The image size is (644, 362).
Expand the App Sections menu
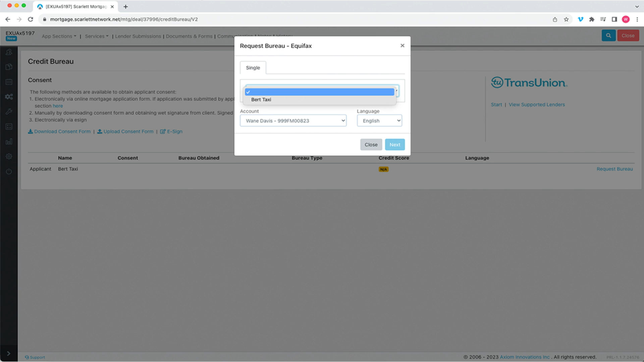coord(59,36)
